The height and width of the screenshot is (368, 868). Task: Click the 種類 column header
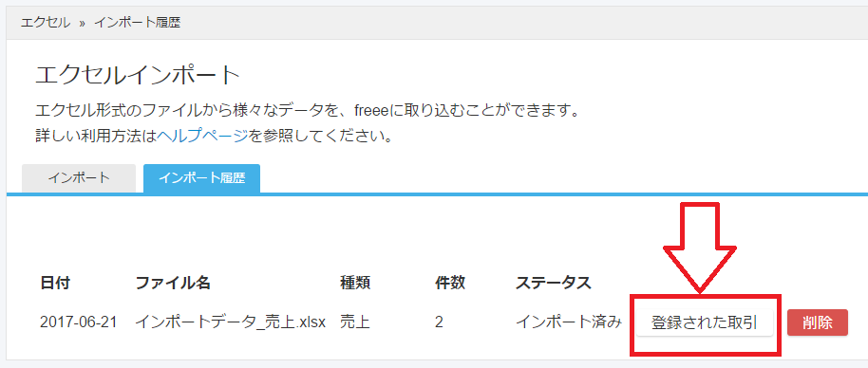[355, 284]
